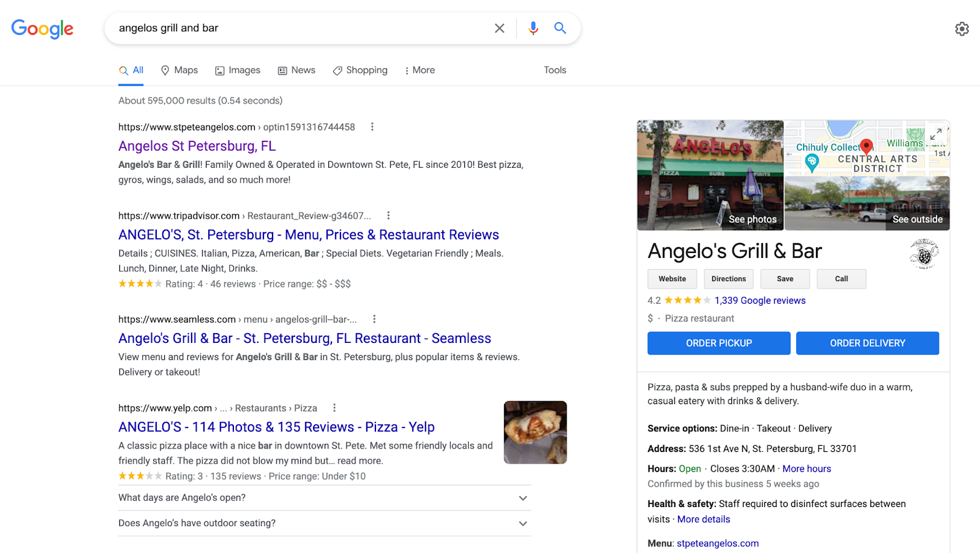Image resolution: width=980 pixels, height=553 pixels.
Task: Clear the search box with the X icon
Action: (x=500, y=28)
